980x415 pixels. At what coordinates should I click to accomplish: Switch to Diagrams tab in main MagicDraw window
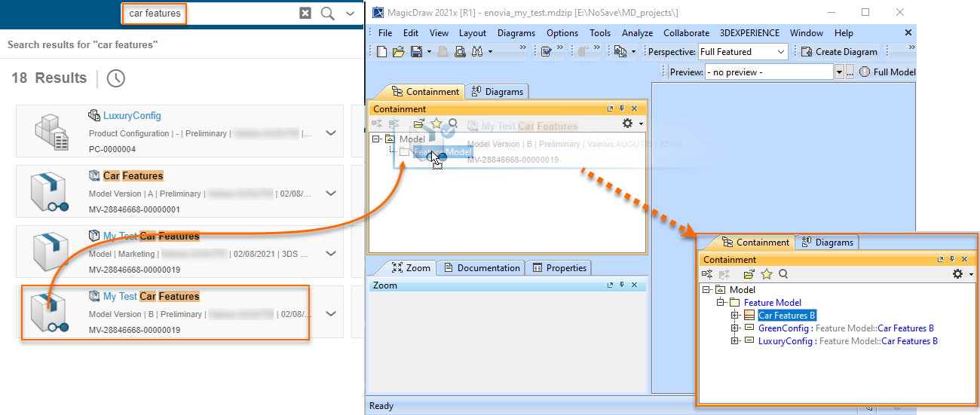pyautogui.click(x=497, y=91)
